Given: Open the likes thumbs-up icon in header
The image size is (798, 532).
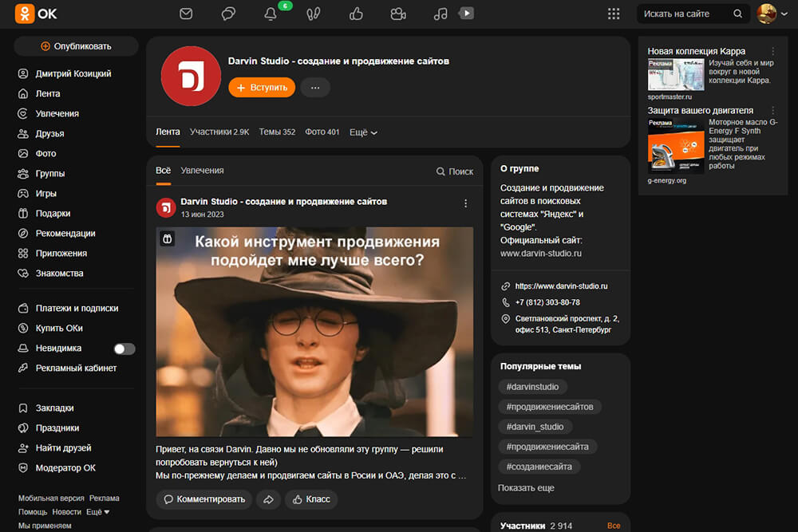Looking at the screenshot, I should [356, 14].
